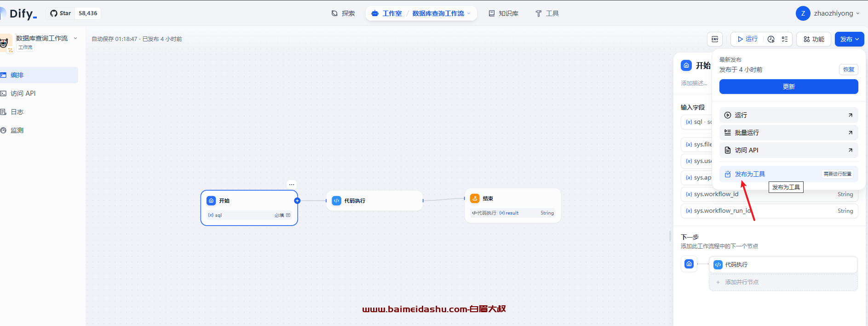Click the 需要进行配置 configuration badge
868x326 pixels.
(837, 174)
